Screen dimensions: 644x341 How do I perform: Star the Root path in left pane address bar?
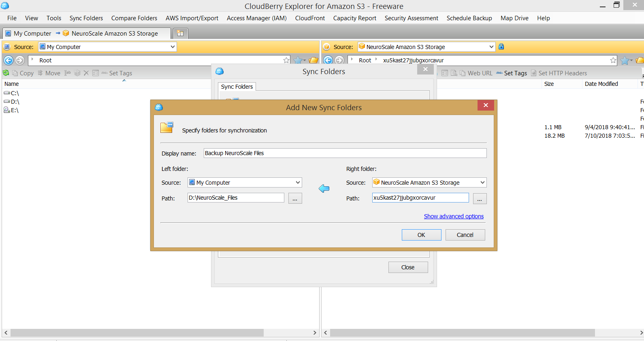pyautogui.click(x=286, y=60)
